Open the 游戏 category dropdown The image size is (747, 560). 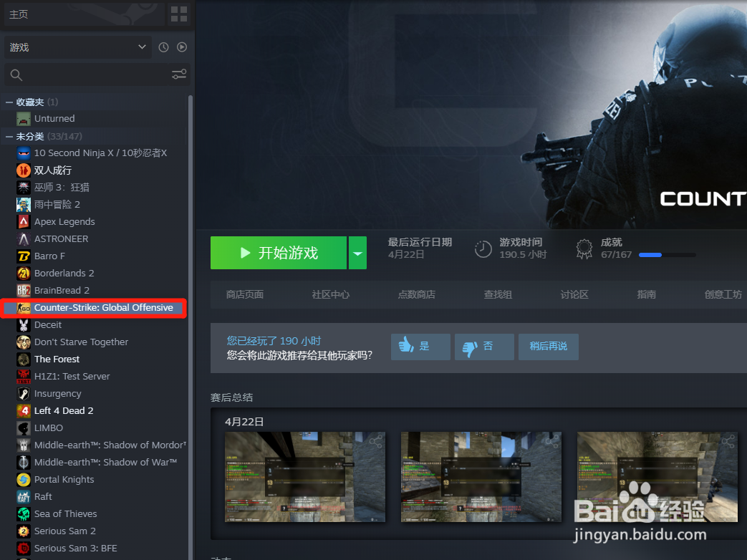point(78,47)
